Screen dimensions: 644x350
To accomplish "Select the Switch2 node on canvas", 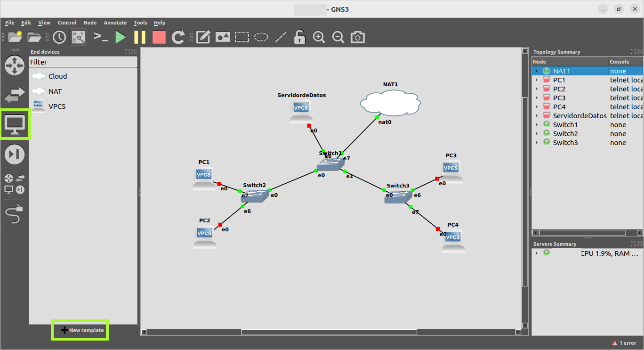I will pos(254,195).
